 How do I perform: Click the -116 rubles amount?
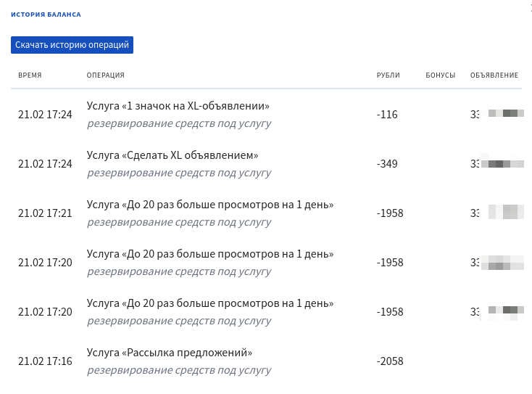click(387, 115)
